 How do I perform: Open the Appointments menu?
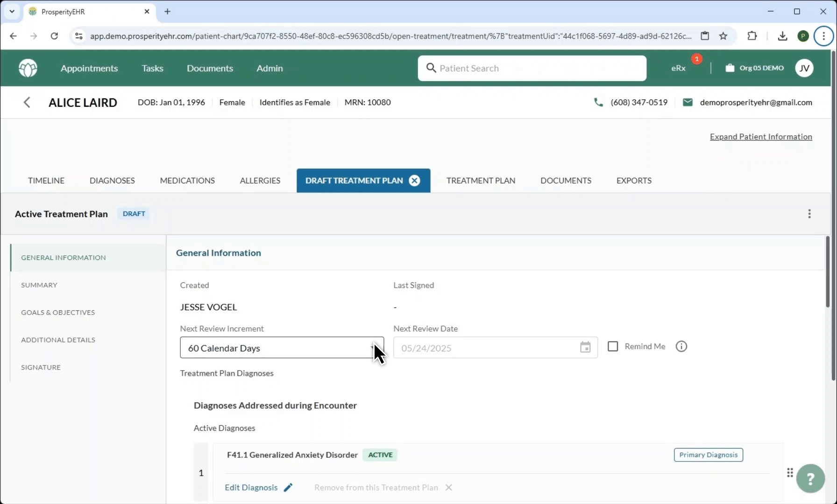click(x=89, y=68)
